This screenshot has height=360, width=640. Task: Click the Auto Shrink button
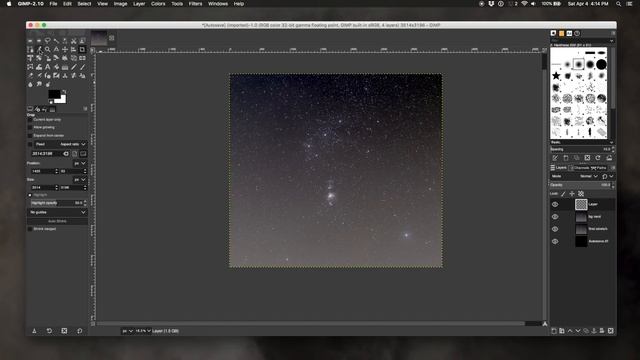(x=58, y=221)
